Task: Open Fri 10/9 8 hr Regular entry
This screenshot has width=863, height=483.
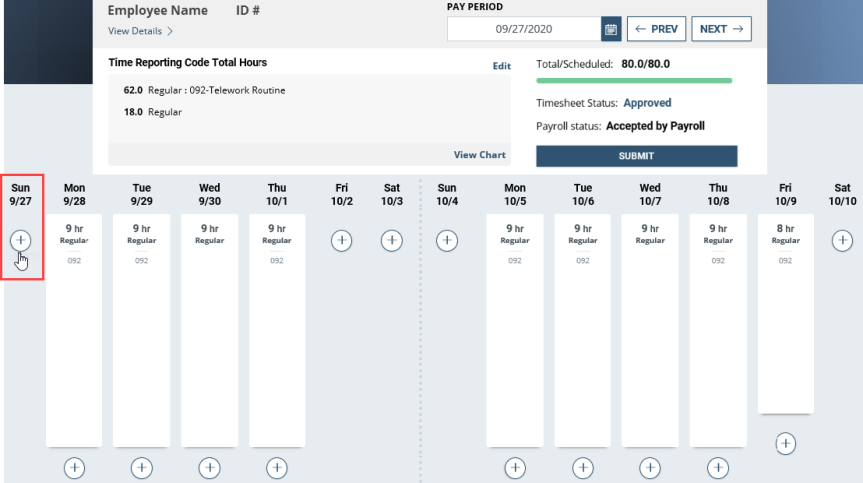Action: (785, 314)
